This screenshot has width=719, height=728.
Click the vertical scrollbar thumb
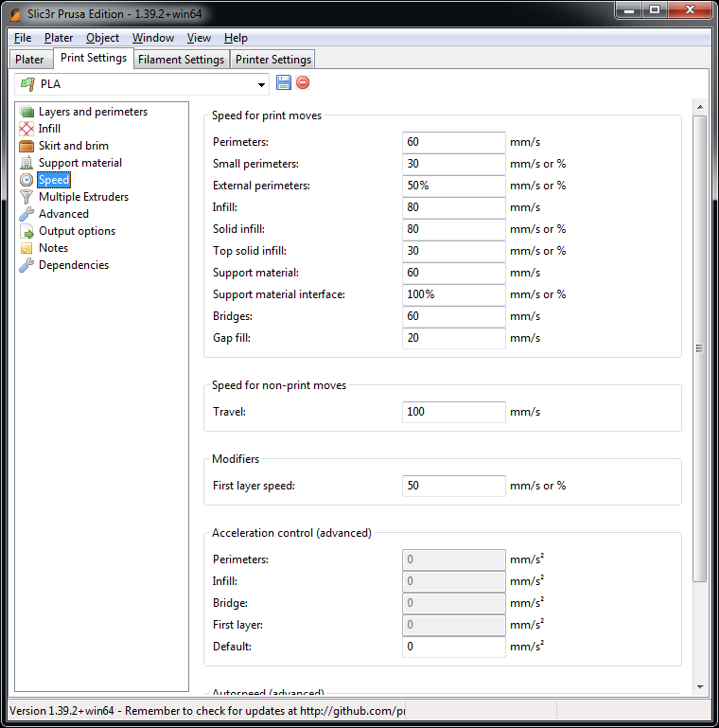(700, 348)
